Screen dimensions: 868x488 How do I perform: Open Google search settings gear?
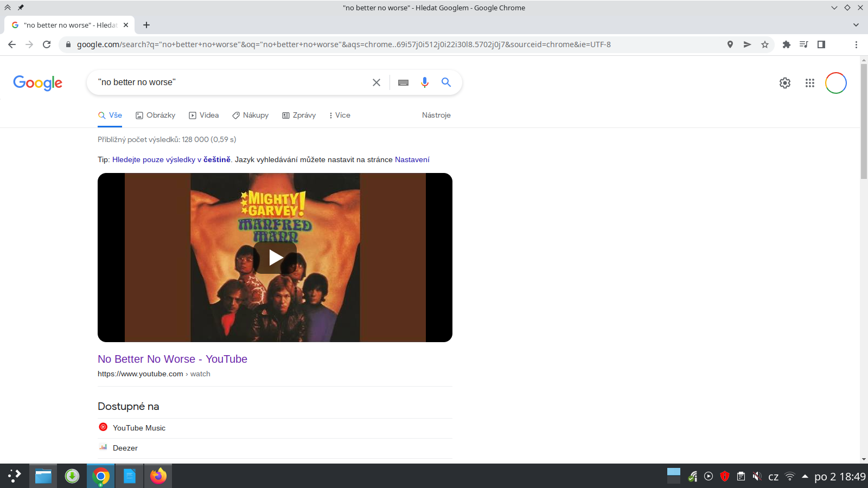point(785,83)
